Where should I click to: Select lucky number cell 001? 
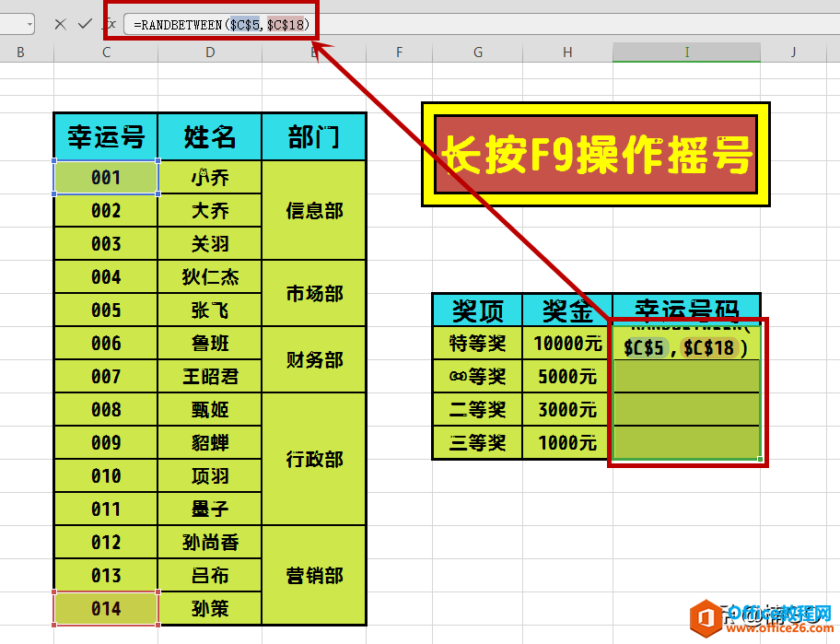click(x=106, y=177)
